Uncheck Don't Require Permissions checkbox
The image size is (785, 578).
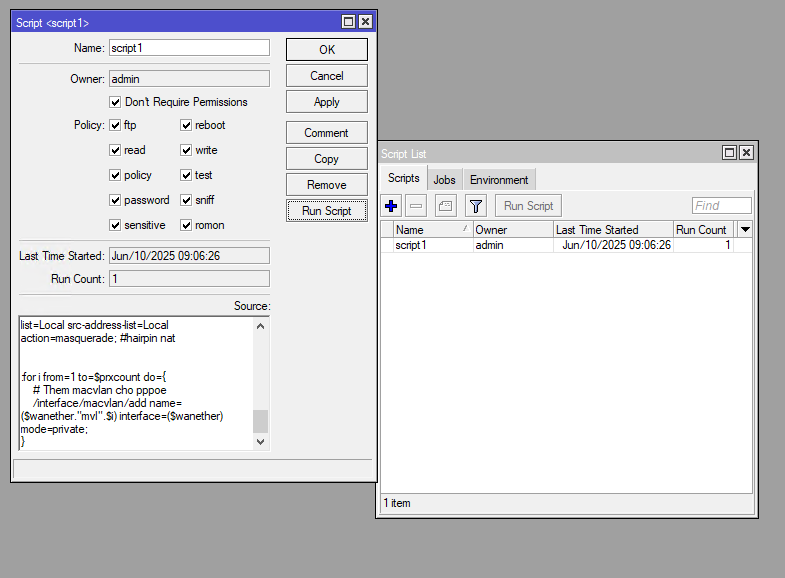click(116, 102)
